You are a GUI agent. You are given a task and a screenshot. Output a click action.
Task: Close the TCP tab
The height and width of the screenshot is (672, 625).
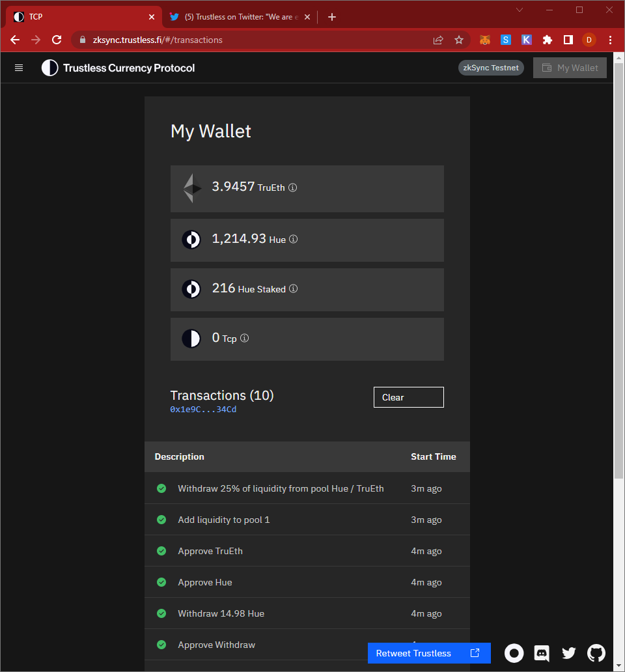(x=152, y=17)
